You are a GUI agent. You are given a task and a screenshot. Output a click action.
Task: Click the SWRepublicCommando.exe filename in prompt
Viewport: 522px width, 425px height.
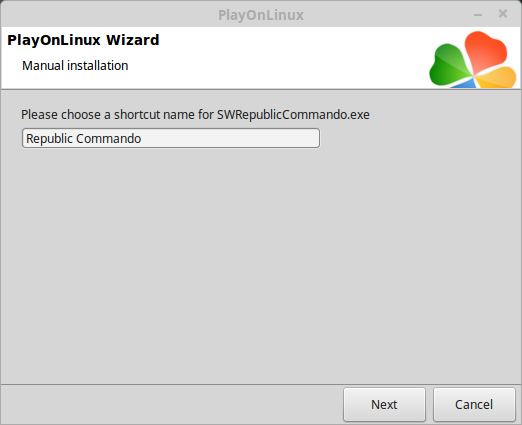293,115
